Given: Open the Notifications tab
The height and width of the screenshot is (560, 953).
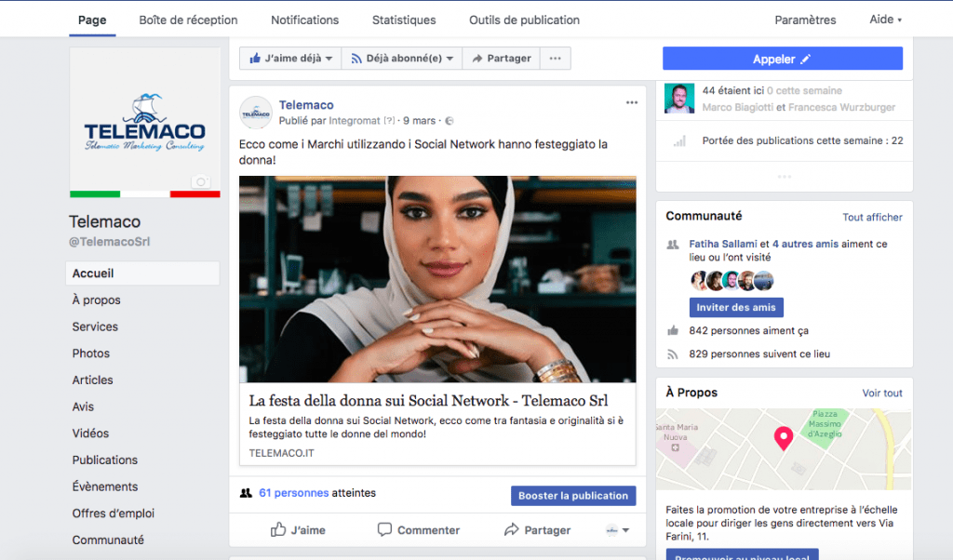Looking at the screenshot, I should [305, 20].
